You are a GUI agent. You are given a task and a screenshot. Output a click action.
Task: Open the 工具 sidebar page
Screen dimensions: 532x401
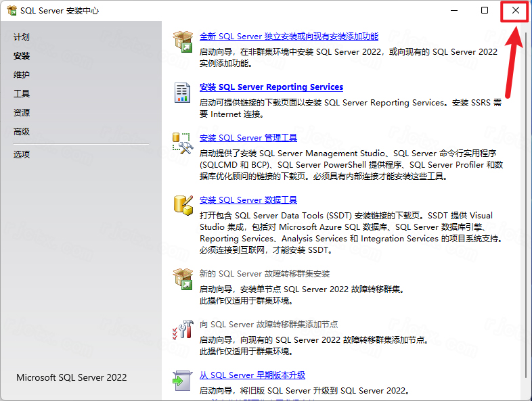click(22, 93)
